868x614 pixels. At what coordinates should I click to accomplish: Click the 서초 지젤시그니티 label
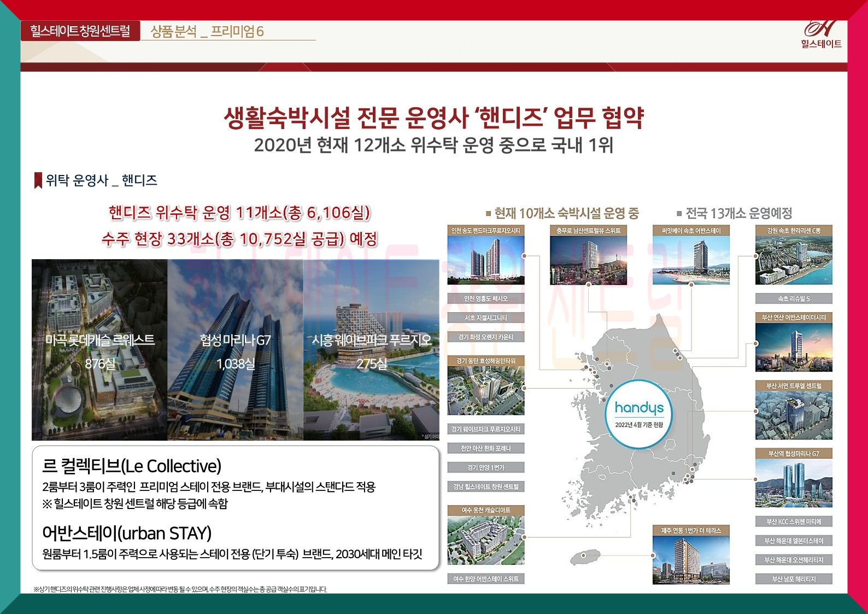[x=486, y=318]
